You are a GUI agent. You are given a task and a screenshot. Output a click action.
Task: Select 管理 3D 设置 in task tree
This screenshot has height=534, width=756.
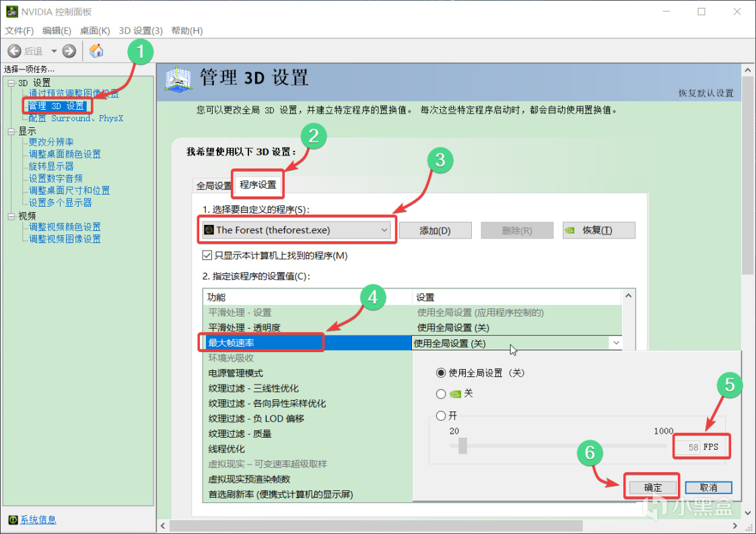[57, 106]
